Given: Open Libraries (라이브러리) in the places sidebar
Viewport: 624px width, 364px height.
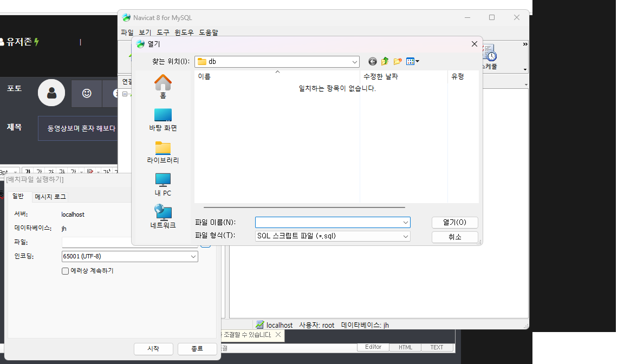Looking at the screenshot, I should 162,152.
